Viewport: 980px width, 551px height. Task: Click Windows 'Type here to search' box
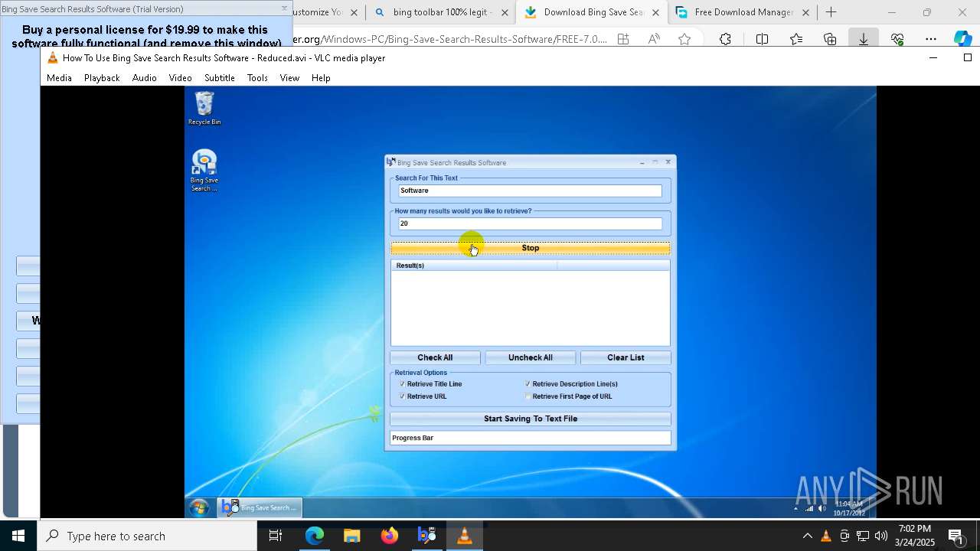[147, 536]
